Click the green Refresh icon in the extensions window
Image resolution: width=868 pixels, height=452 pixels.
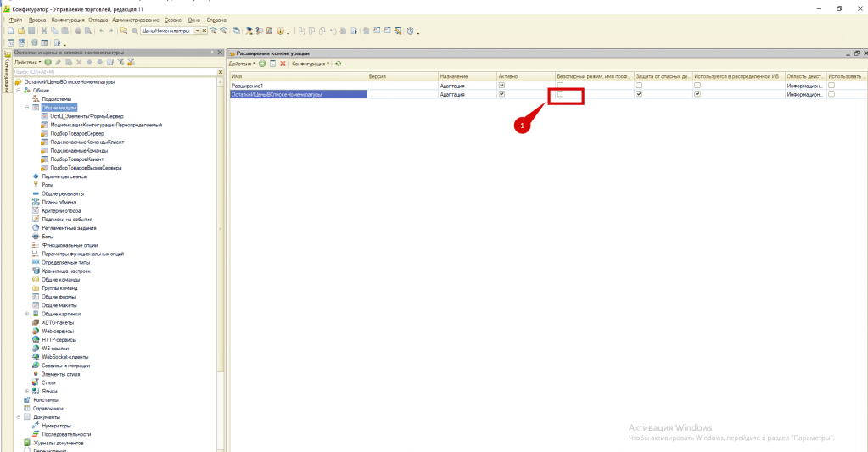tap(339, 64)
